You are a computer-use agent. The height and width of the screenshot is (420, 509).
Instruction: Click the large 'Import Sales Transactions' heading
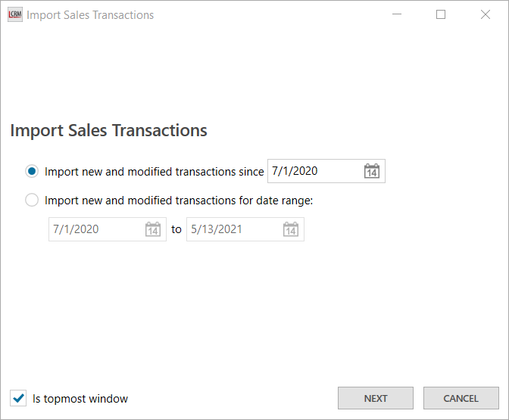[108, 130]
